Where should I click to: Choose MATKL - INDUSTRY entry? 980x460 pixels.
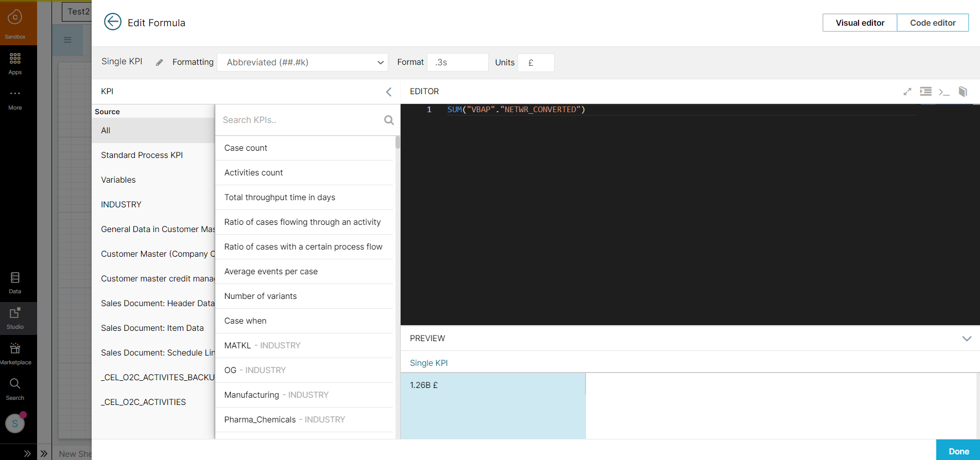pos(304,345)
